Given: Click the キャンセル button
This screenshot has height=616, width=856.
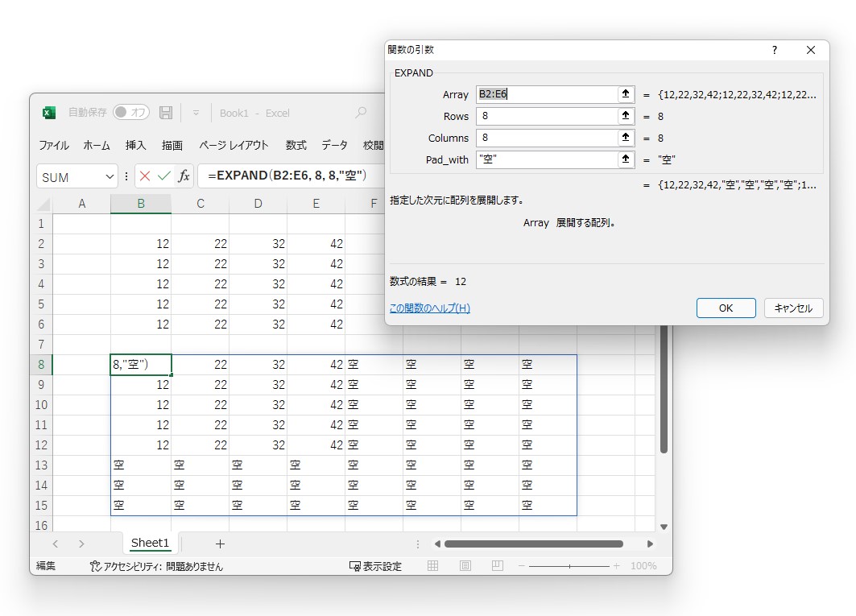Looking at the screenshot, I should click(x=793, y=308).
